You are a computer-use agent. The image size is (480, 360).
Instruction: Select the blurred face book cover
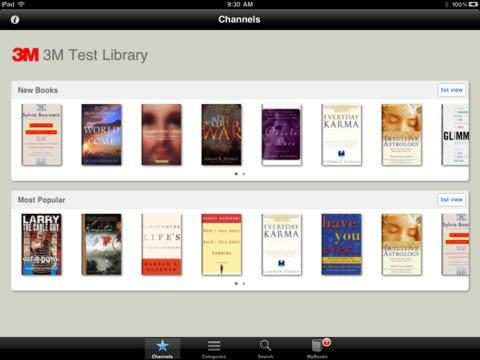click(162, 135)
